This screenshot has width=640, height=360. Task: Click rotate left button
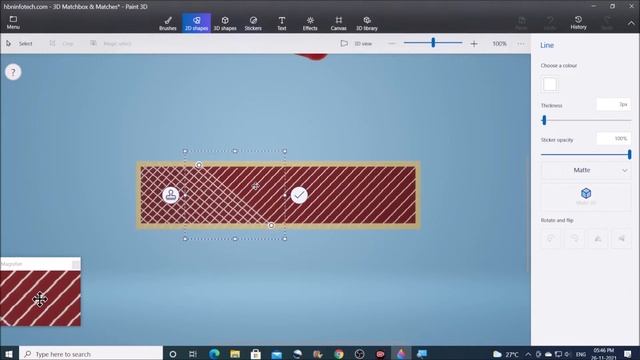click(551, 238)
